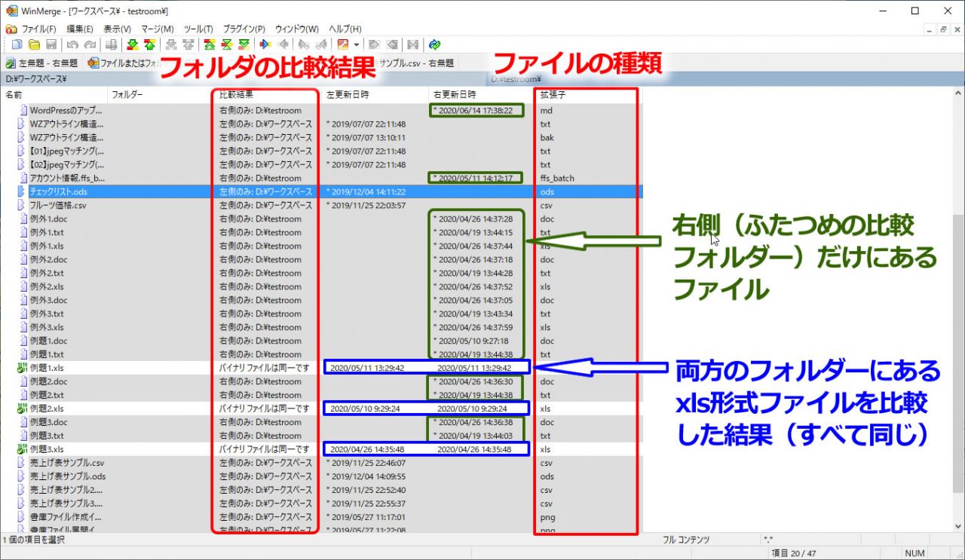Switch to the 左無題 - 右無題 tab
Screen dimensions: 965x560
tap(41, 63)
